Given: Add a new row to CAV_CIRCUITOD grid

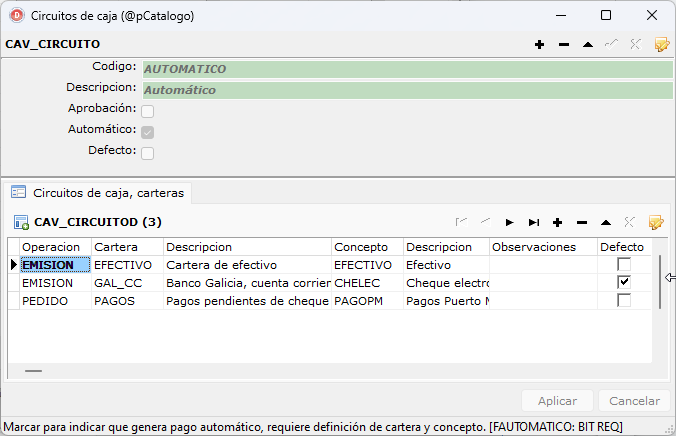Looking at the screenshot, I should pos(557,222).
